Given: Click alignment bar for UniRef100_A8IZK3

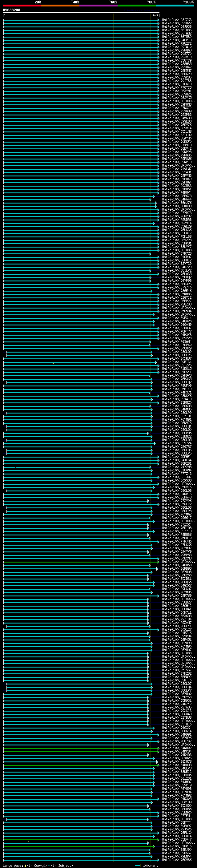Looking at the screenshot, I should click(x=81, y=20).
